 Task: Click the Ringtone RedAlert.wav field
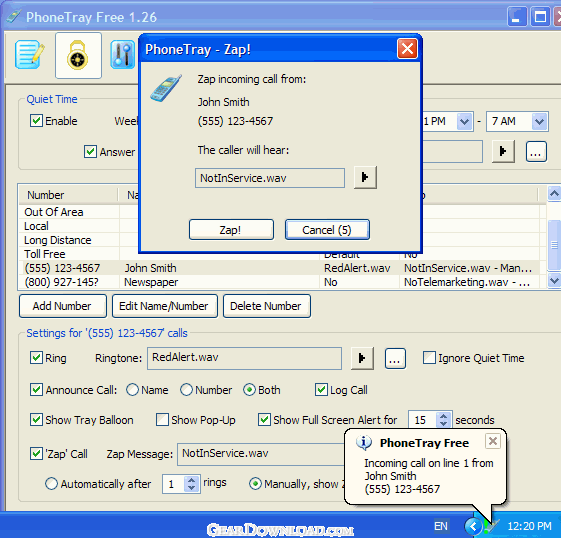(244, 358)
